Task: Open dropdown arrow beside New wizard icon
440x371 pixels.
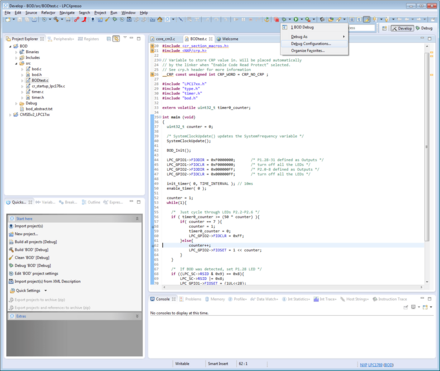Action: pos(13,20)
